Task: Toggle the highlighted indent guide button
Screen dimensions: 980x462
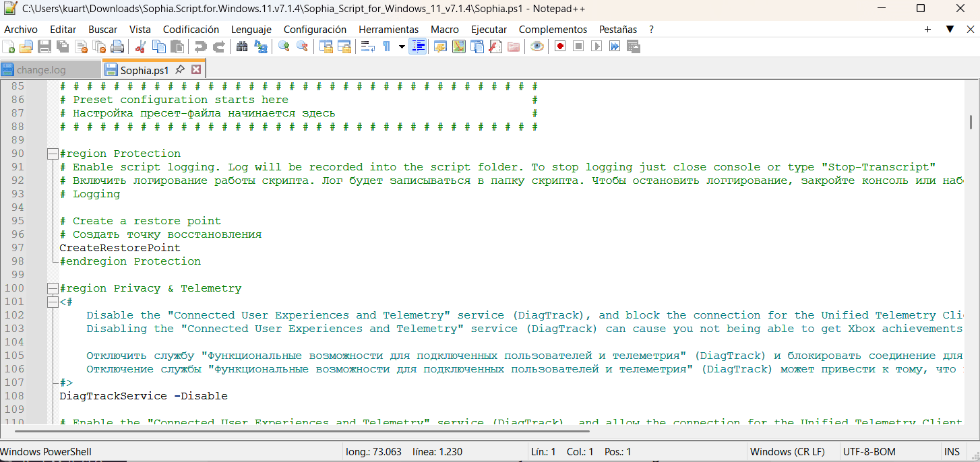Action: click(418, 46)
